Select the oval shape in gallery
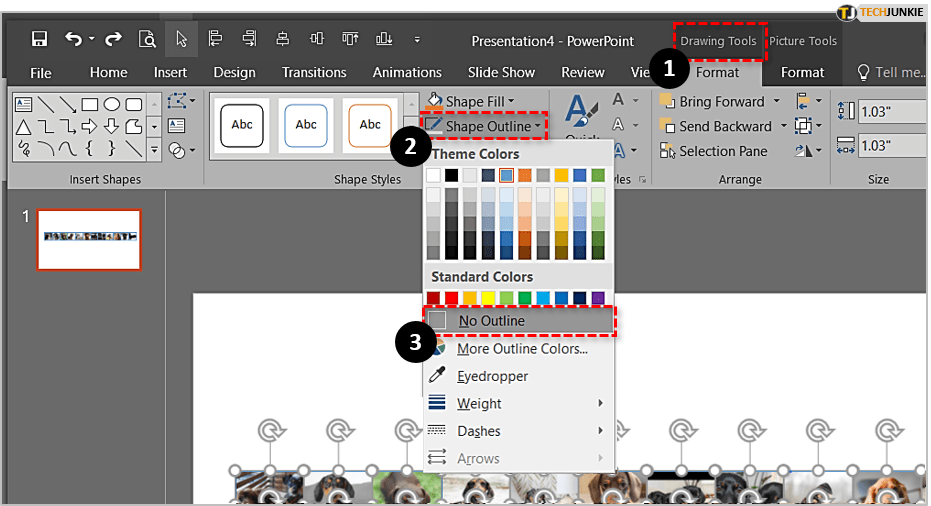This screenshot has width=931, height=506. tap(112, 104)
